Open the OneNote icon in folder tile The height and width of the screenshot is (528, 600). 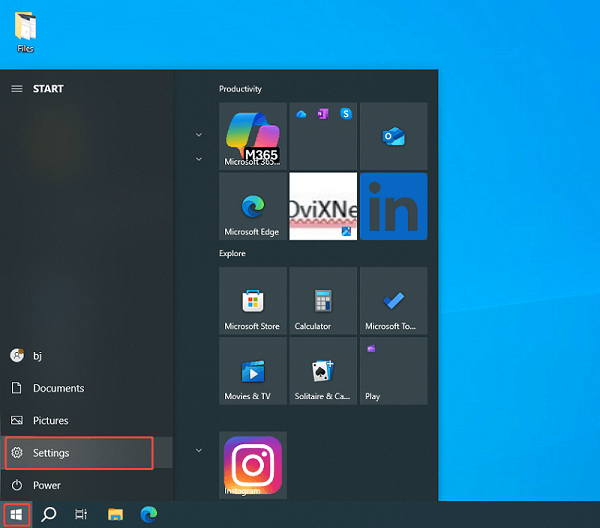coord(323,114)
